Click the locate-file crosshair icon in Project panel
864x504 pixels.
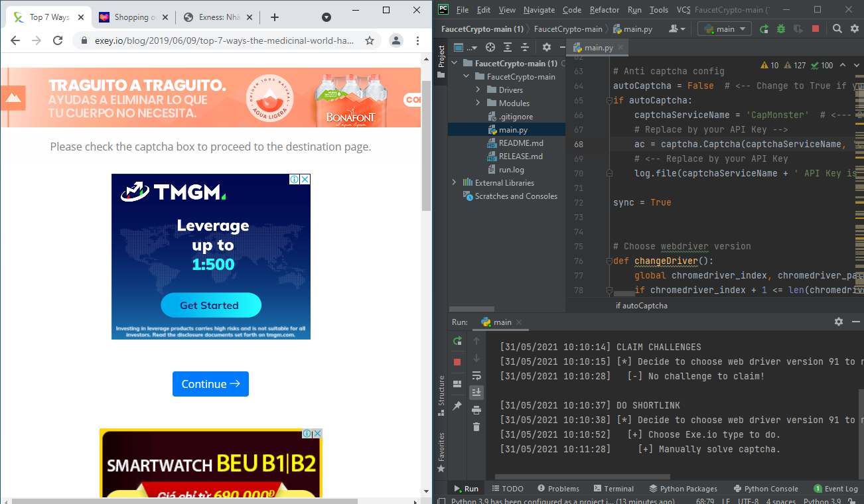coord(490,47)
